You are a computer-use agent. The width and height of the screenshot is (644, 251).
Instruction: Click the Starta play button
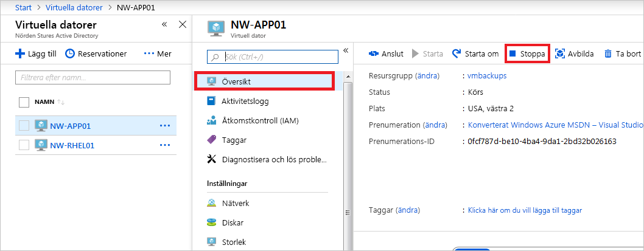coord(427,53)
